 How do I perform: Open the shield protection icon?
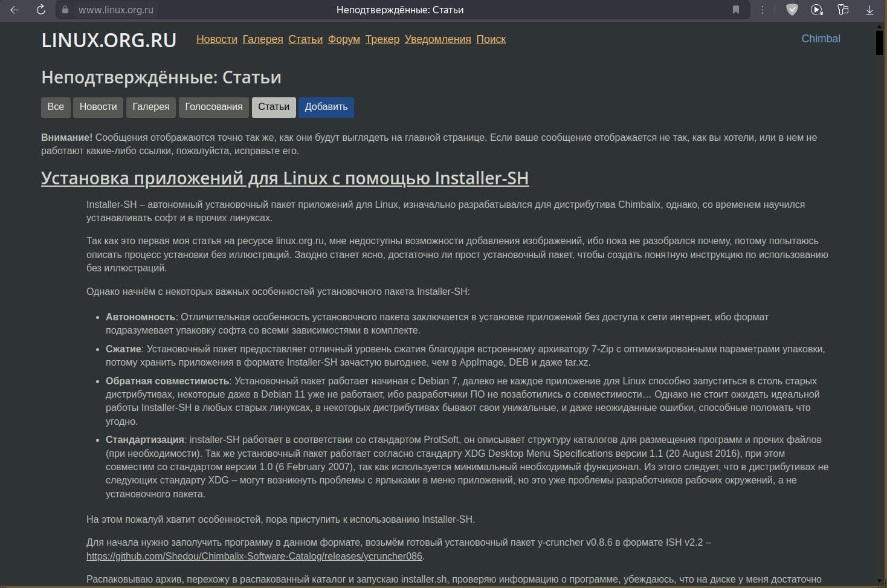point(792,10)
